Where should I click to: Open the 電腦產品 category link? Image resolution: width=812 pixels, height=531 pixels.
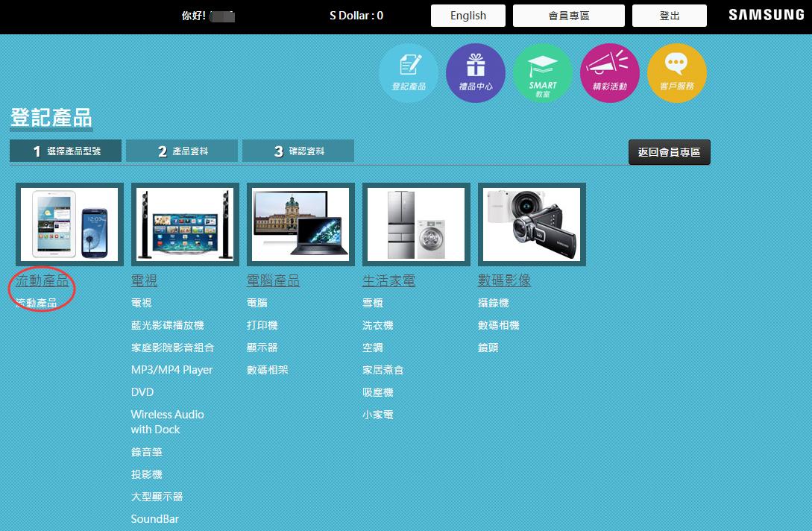point(274,281)
